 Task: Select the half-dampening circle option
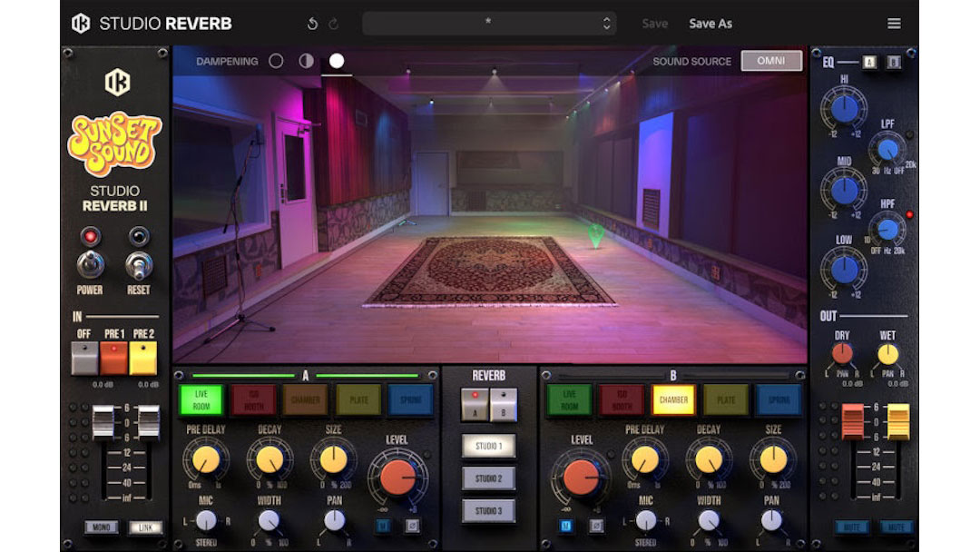pos(306,61)
